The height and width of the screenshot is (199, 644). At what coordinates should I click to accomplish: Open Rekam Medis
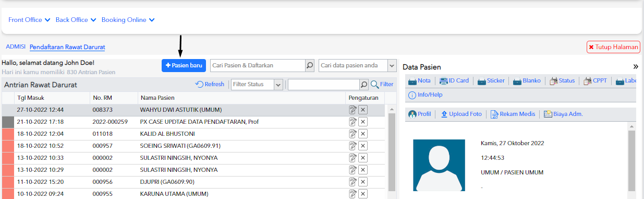click(513, 114)
